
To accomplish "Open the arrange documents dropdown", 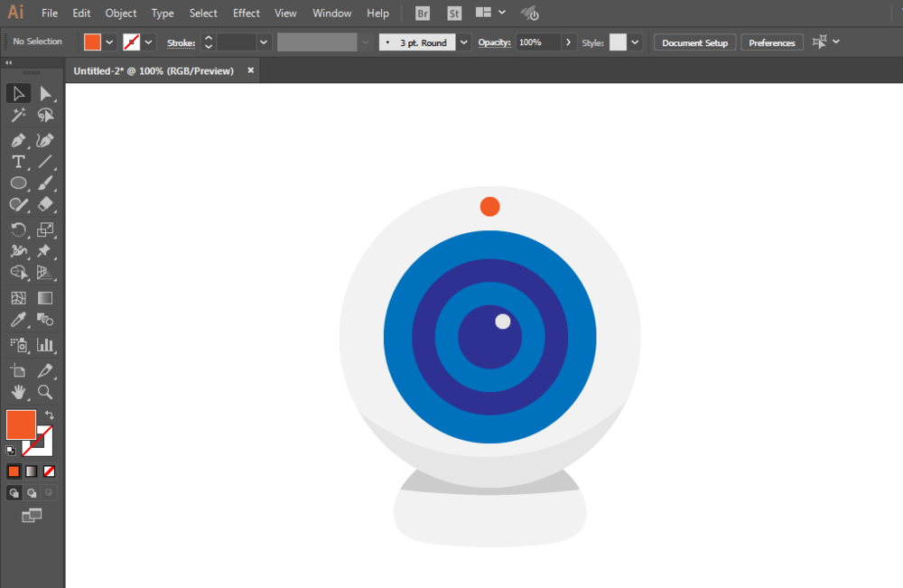I will 502,12.
